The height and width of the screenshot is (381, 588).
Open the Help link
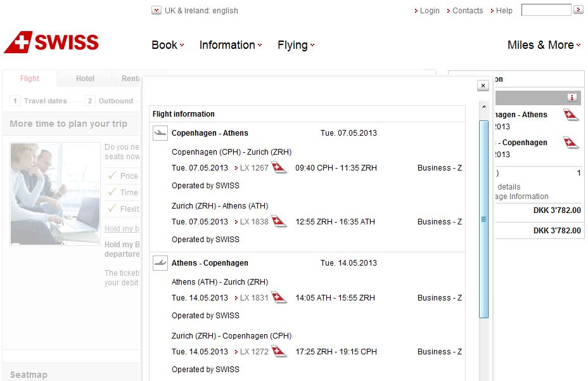tap(501, 11)
